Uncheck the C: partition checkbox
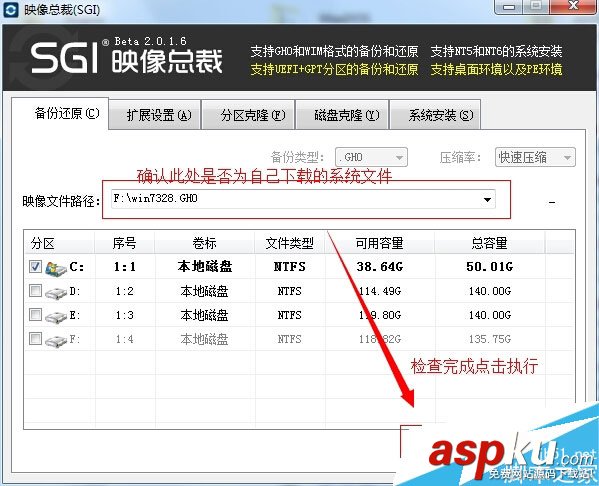This screenshot has height=486, width=599. (x=36, y=267)
